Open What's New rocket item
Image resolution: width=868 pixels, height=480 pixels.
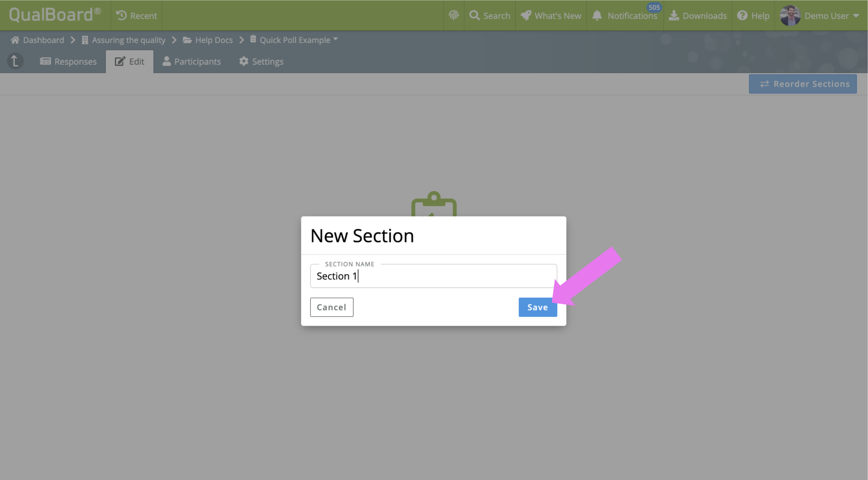pyautogui.click(x=551, y=16)
